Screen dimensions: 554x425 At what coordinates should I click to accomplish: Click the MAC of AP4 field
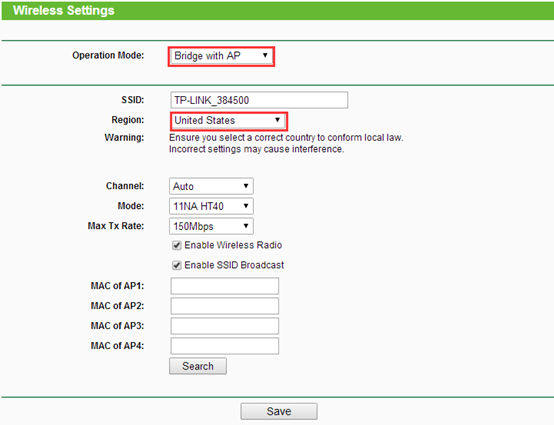pos(225,346)
